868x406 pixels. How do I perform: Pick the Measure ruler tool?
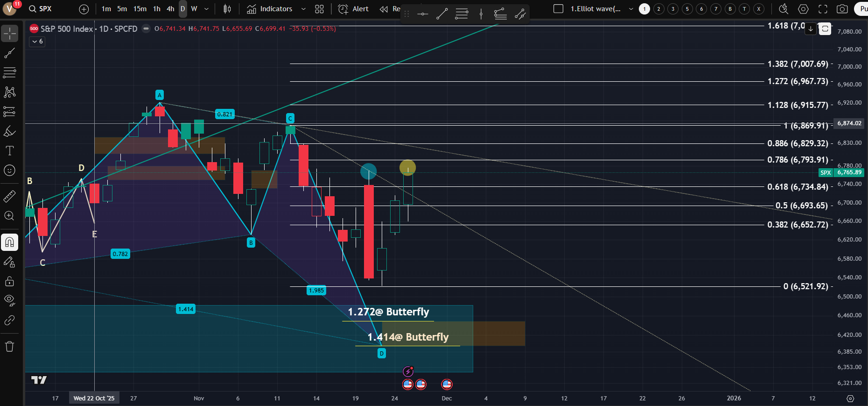tap(10, 196)
